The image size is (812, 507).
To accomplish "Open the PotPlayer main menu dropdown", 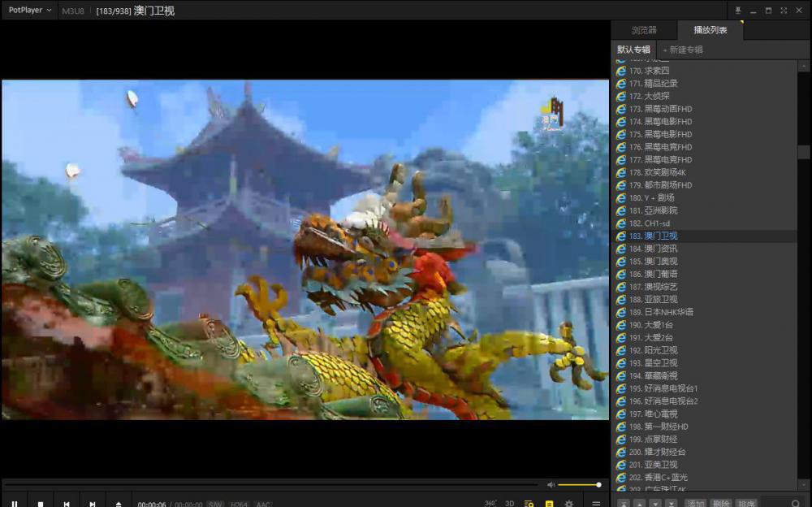I will tap(30, 10).
